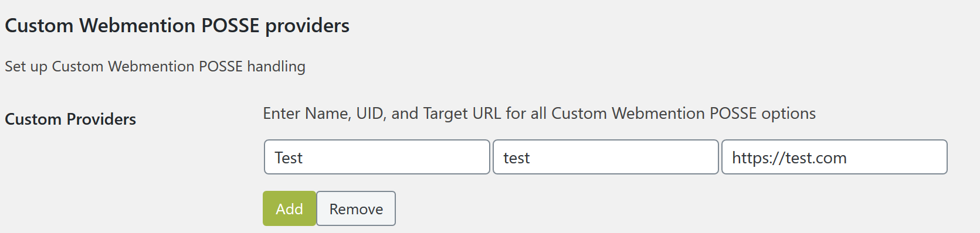The image size is (980, 233).
Task: Select the UID field containing lowercase "test"
Action: pyautogui.click(x=606, y=157)
